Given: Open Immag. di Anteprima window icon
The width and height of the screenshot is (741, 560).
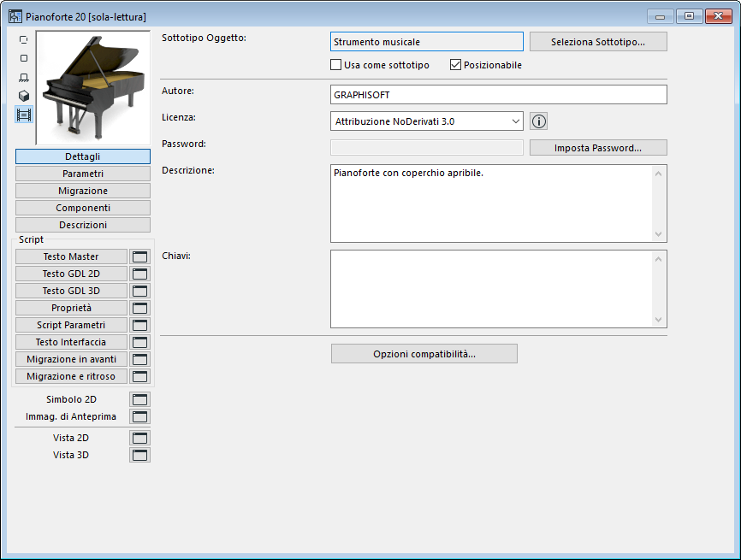Looking at the screenshot, I should tap(139, 416).
